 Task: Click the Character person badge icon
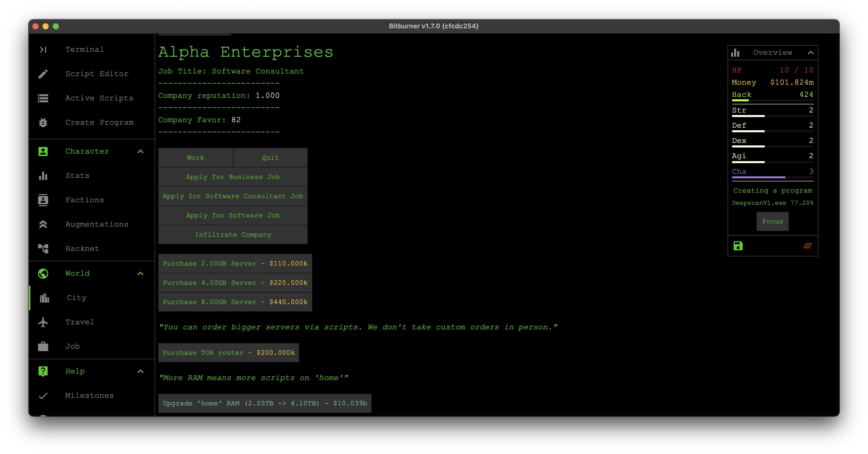[x=43, y=152]
